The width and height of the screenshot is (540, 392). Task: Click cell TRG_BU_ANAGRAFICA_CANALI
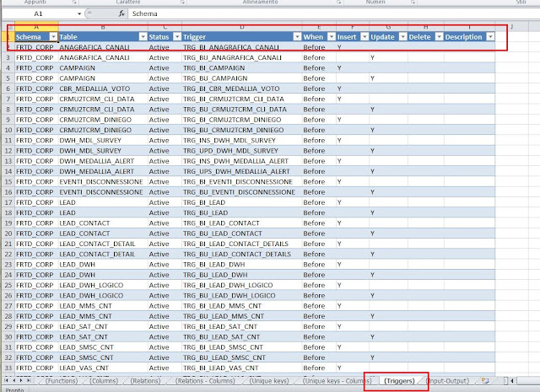tap(242, 57)
